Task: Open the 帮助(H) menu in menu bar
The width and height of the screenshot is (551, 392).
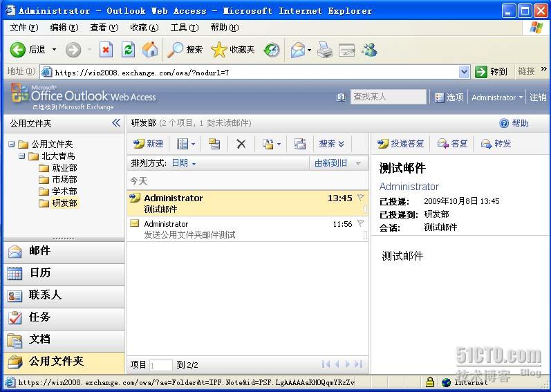Action: pos(225,28)
